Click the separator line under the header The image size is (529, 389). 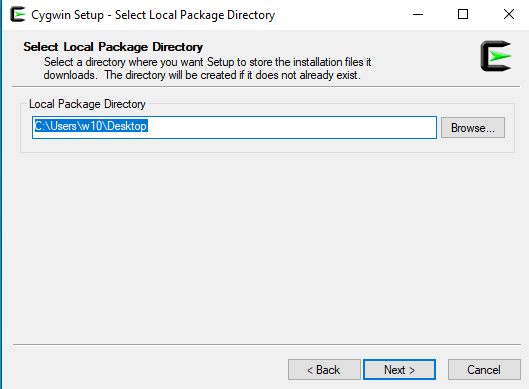[x=266, y=87]
